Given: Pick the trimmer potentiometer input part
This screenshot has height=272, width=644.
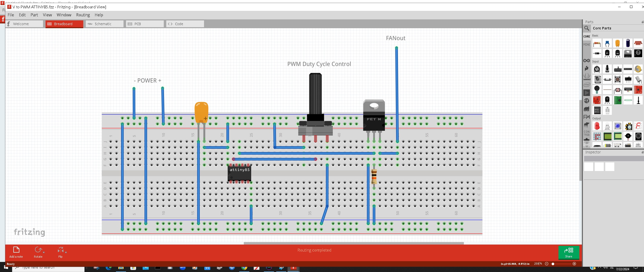Looking at the screenshot, I should [x=597, y=69].
